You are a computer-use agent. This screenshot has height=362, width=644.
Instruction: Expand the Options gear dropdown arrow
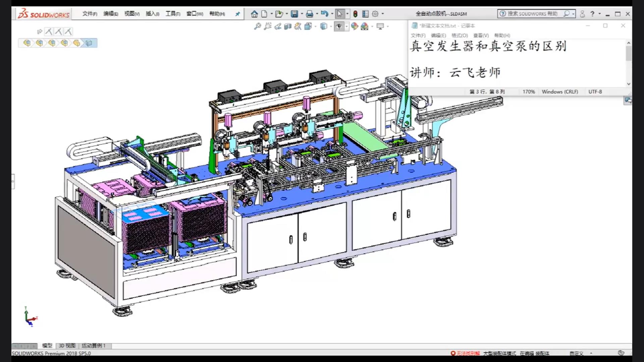pos(383,14)
